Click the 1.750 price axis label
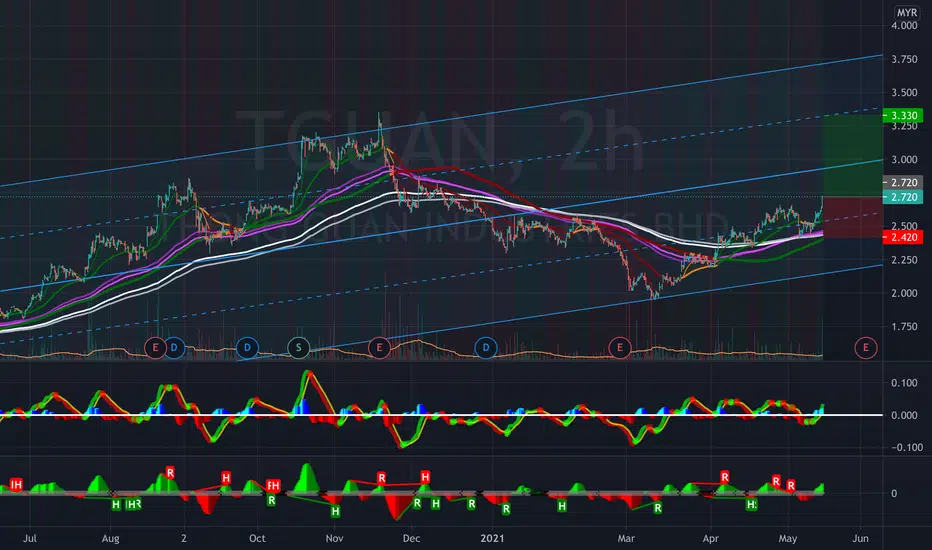The image size is (932, 550). click(904, 326)
